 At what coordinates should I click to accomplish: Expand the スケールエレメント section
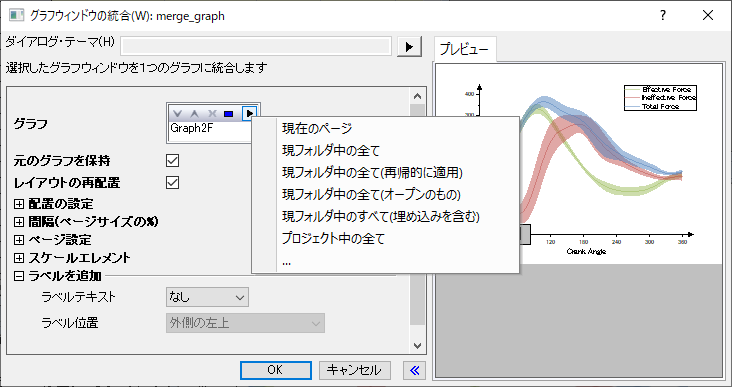(19, 258)
